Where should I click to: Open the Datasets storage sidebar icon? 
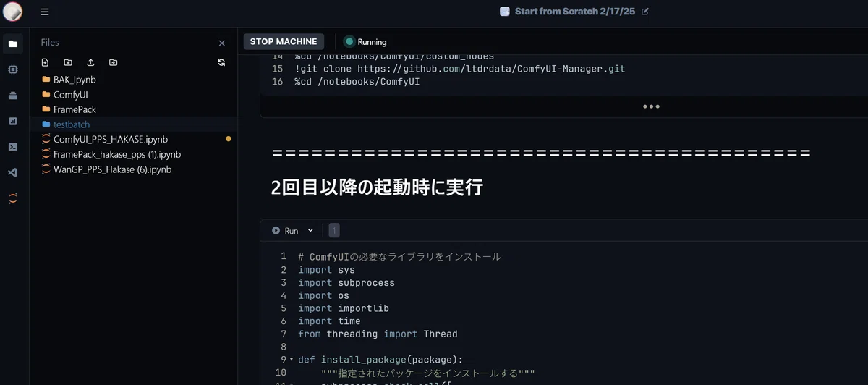[x=12, y=96]
